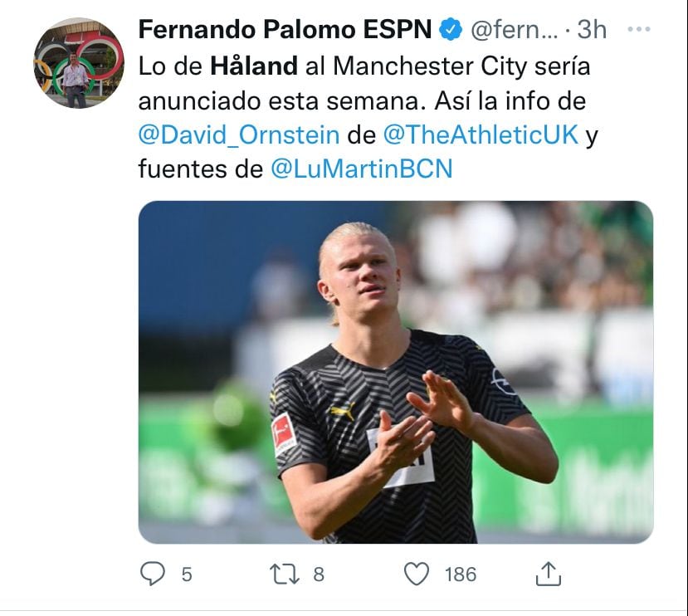This screenshot has width=688, height=616.
Task: Click the retweet count 8
Action: click(x=319, y=574)
